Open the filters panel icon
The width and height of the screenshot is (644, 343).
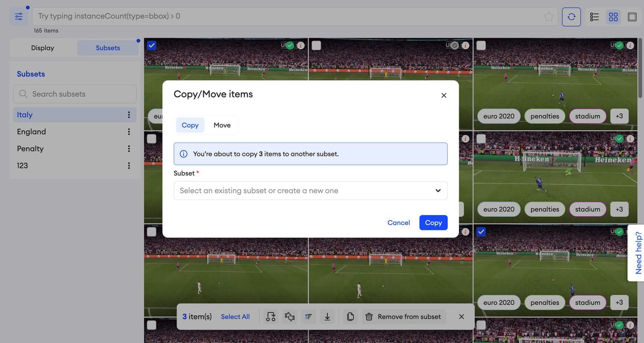(x=19, y=17)
